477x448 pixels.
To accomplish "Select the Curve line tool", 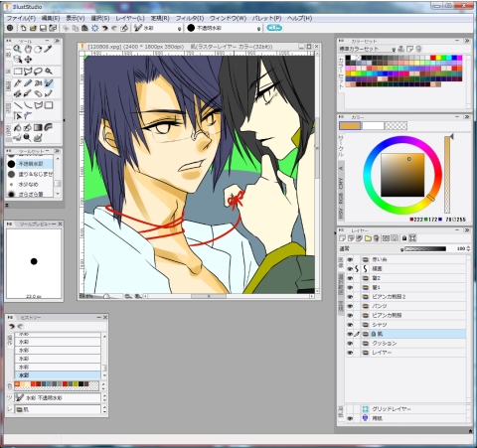I will point(28,105).
